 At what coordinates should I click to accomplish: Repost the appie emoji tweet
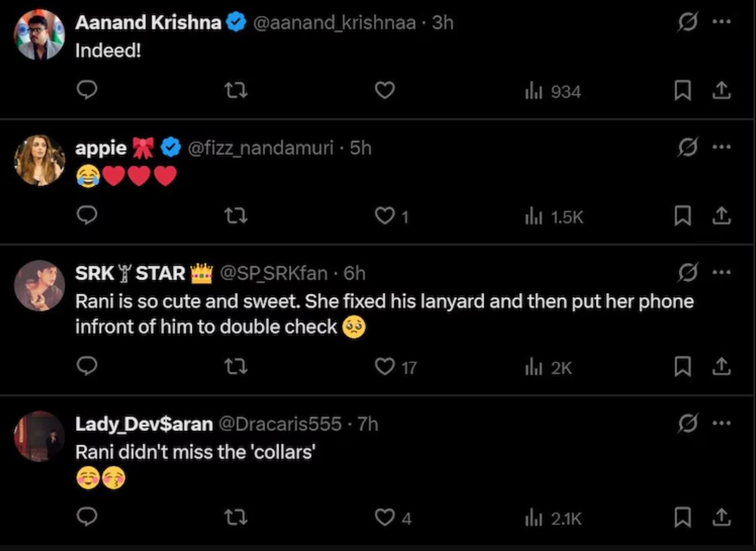(236, 216)
